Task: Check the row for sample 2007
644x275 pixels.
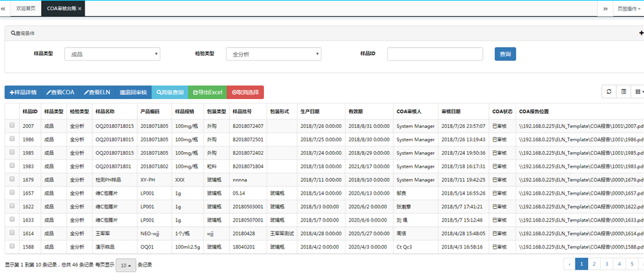Action: [12, 126]
